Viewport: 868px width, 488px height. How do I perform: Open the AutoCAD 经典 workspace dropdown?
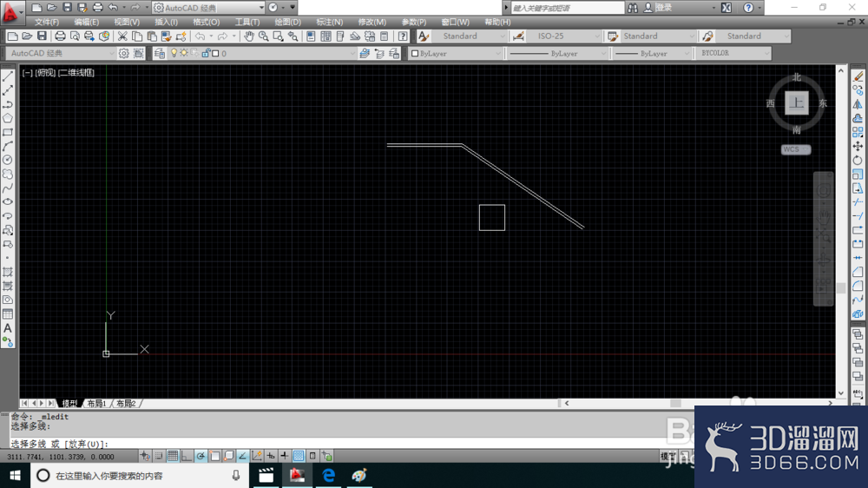pos(61,54)
